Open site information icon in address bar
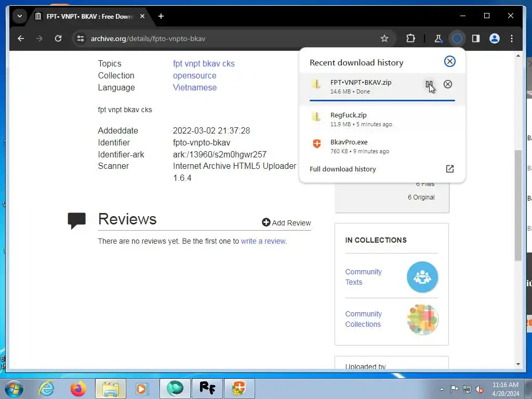This screenshot has height=399, width=532. click(x=81, y=38)
